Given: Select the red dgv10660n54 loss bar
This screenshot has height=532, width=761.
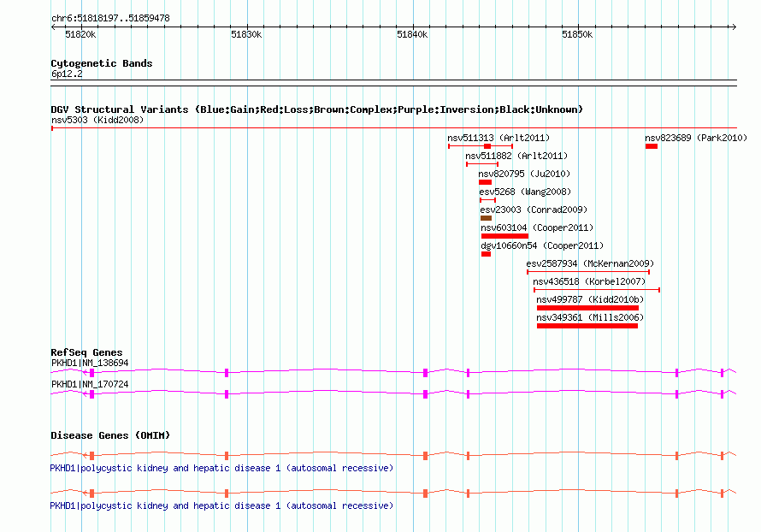Looking at the screenshot, I should pos(486,254).
